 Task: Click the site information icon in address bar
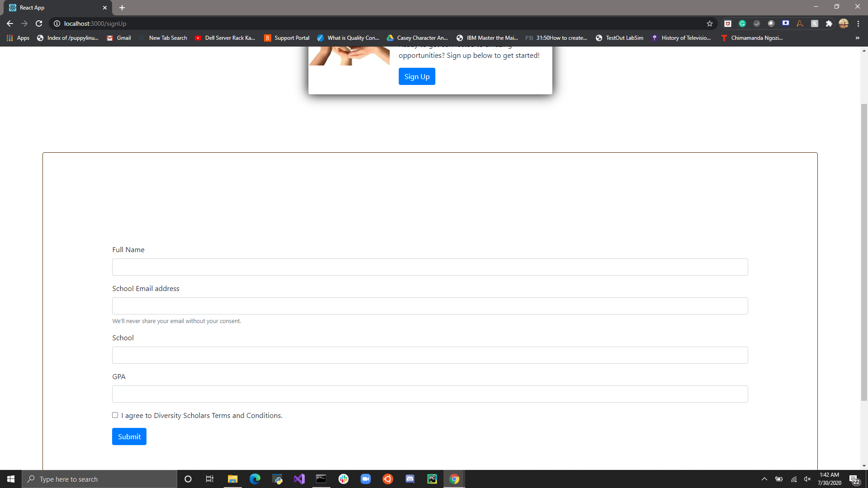tap(57, 23)
